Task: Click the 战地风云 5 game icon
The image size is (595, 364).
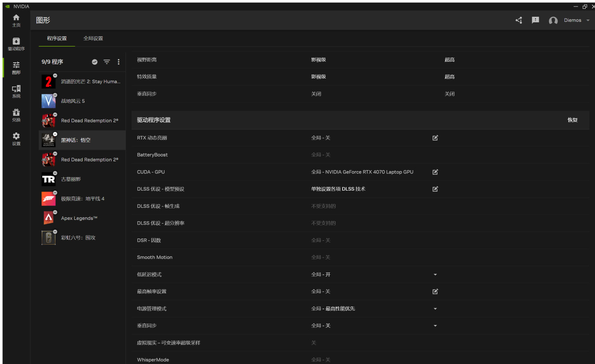Action: coord(48,101)
